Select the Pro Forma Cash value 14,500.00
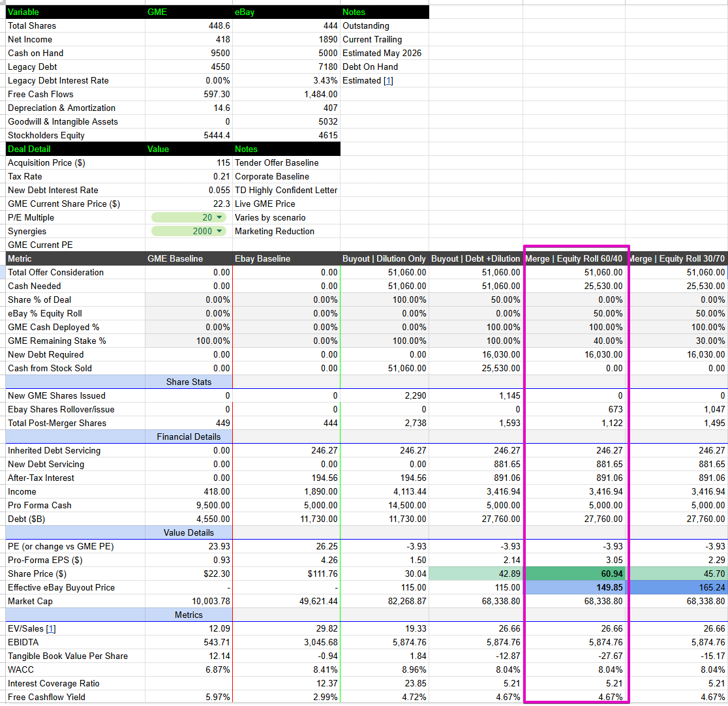The width and height of the screenshot is (728, 706). click(x=384, y=505)
